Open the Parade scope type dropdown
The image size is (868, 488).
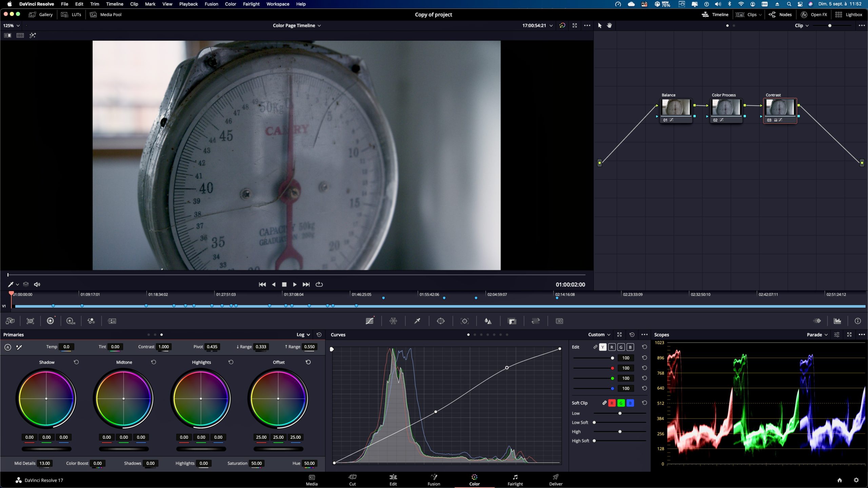click(817, 334)
